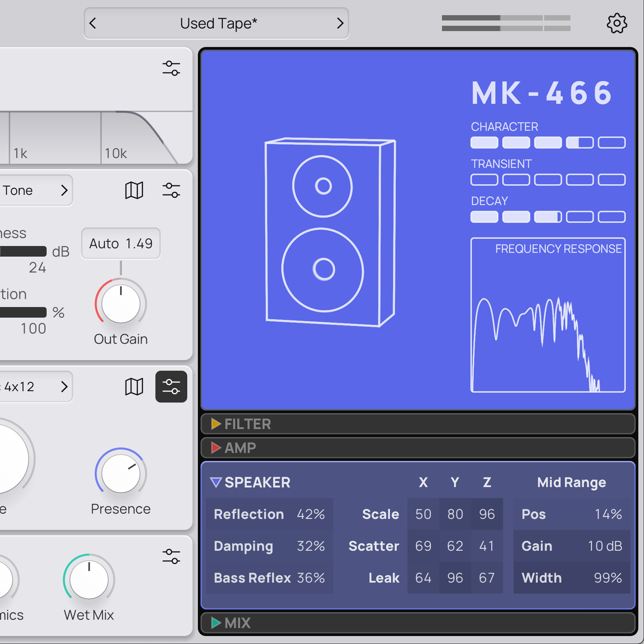Click the Out Gain knob

[121, 304]
